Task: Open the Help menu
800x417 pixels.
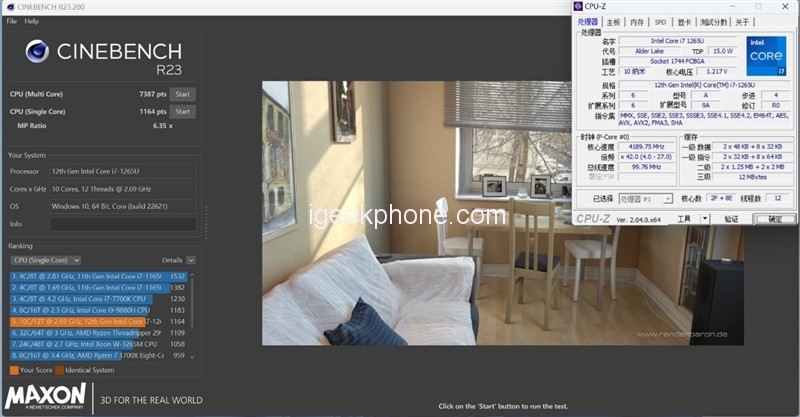Action: tap(32, 21)
